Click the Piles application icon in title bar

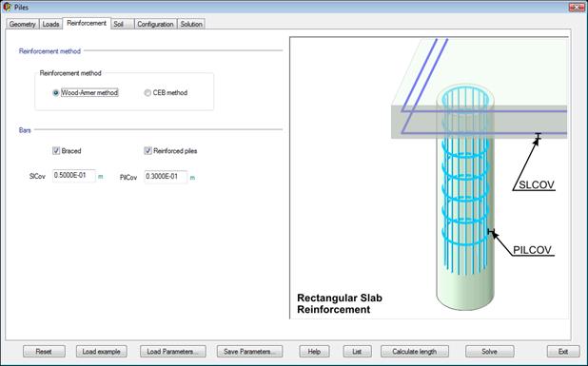pyautogui.click(x=7, y=7)
